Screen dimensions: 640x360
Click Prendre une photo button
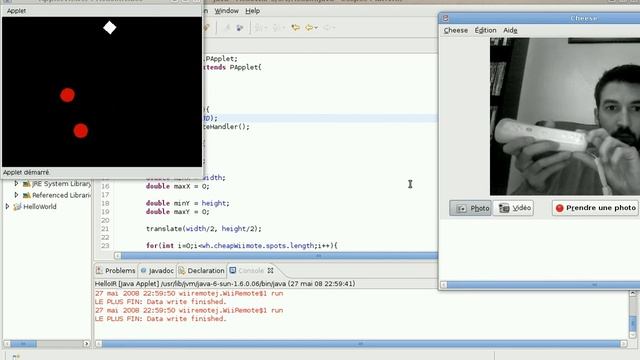pos(596,208)
